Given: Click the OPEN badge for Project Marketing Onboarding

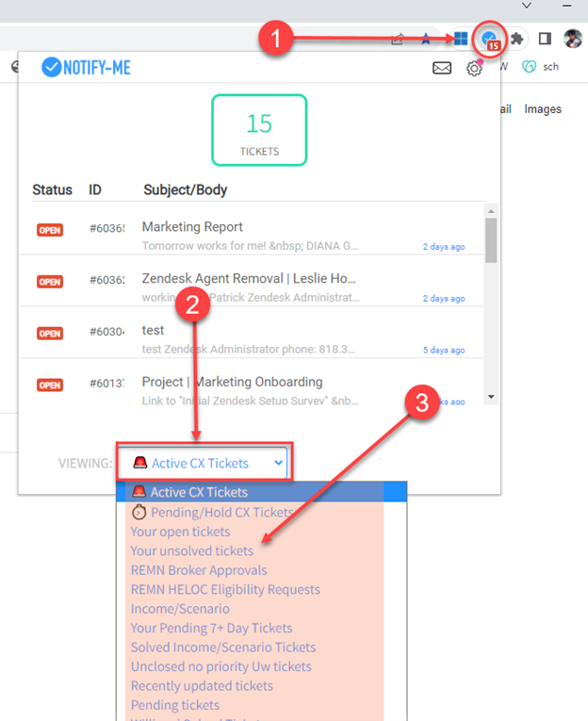Looking at the screenshot, I should 50,385.
